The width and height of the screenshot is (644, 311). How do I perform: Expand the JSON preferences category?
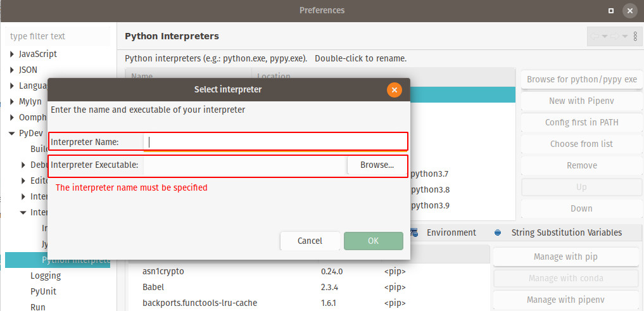[12, 70]
